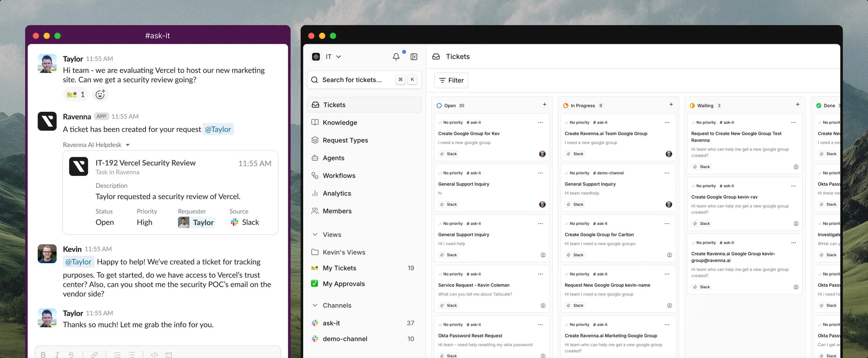Add ticket to Open column plus icon
Viewport: 868px width, 358px height.
coord(545,104)
